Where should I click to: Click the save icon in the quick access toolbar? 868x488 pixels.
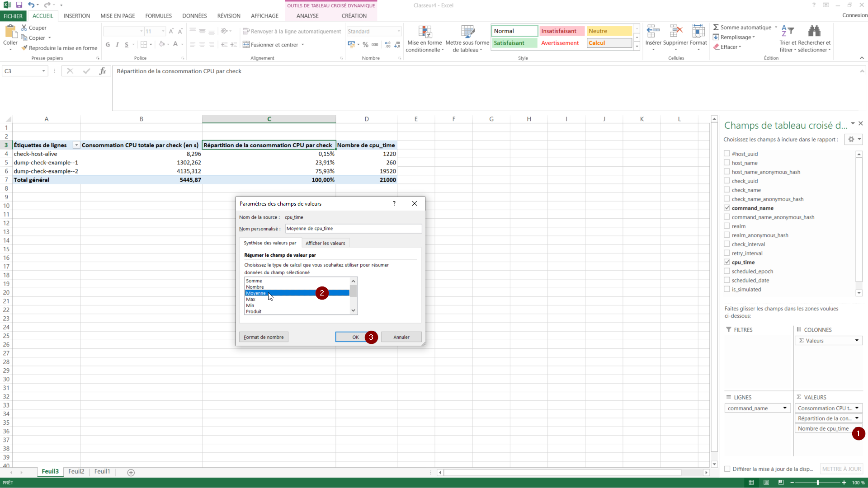19,5
